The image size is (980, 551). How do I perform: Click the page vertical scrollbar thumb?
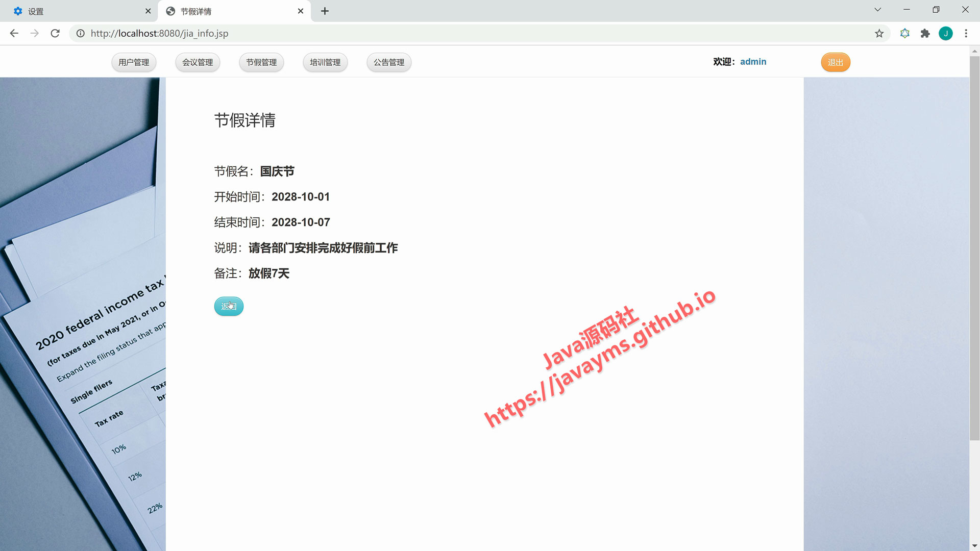click(x=974, y=248)
